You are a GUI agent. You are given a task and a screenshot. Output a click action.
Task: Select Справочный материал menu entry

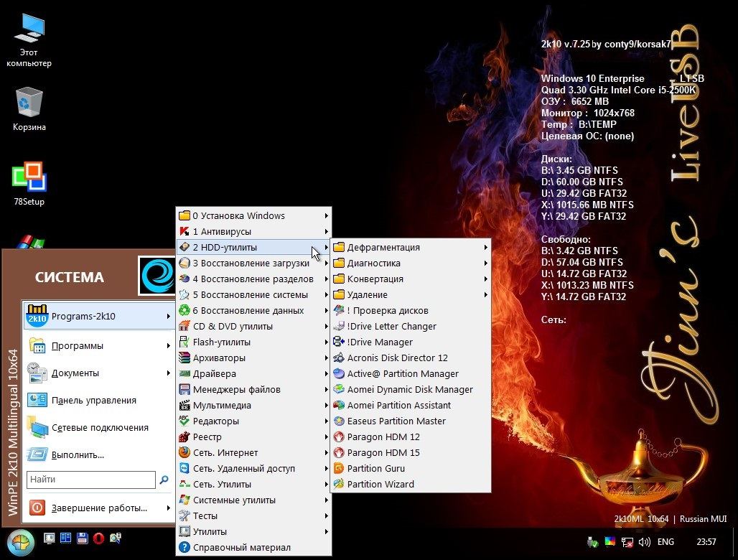pos(241,547)
